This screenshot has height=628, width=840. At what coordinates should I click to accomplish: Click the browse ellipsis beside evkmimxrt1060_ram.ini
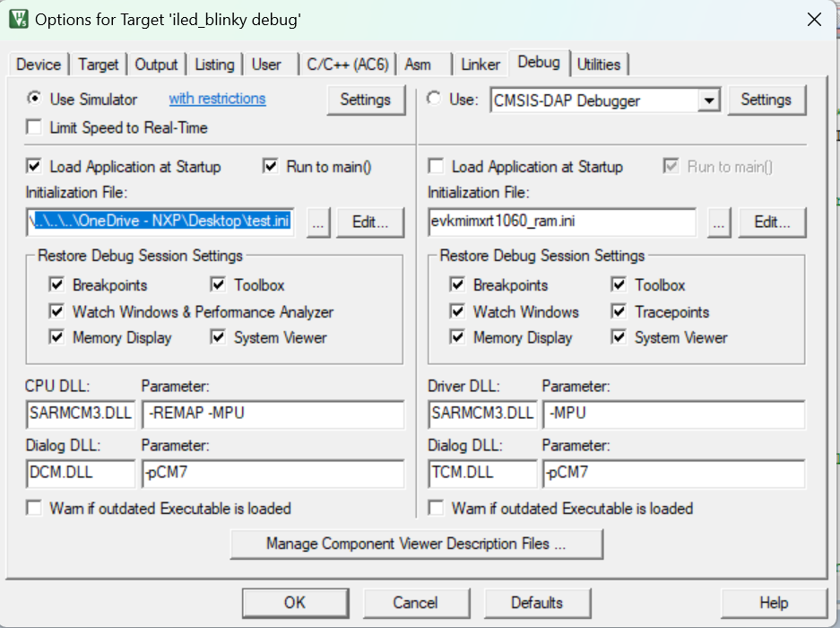pos(719,222)
